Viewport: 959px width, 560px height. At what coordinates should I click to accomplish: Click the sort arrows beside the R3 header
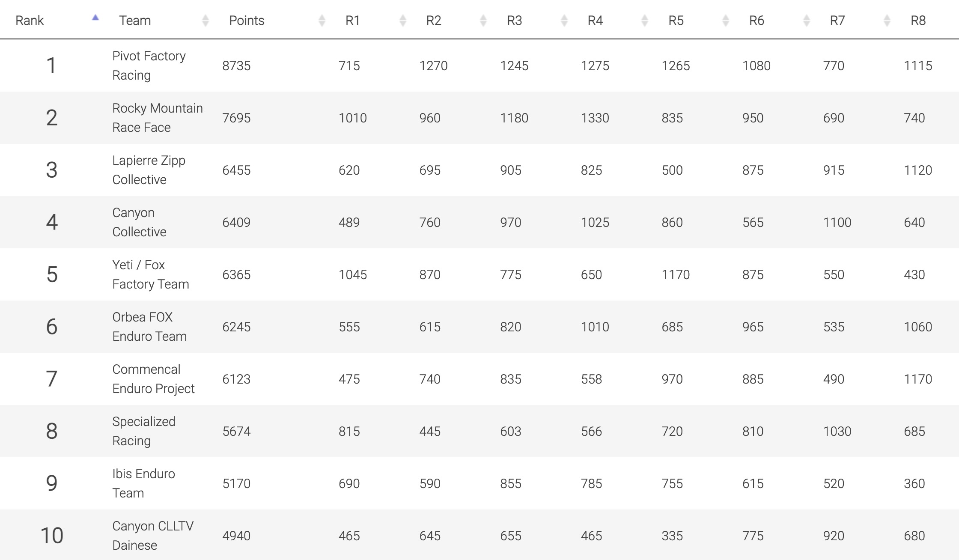564,20
